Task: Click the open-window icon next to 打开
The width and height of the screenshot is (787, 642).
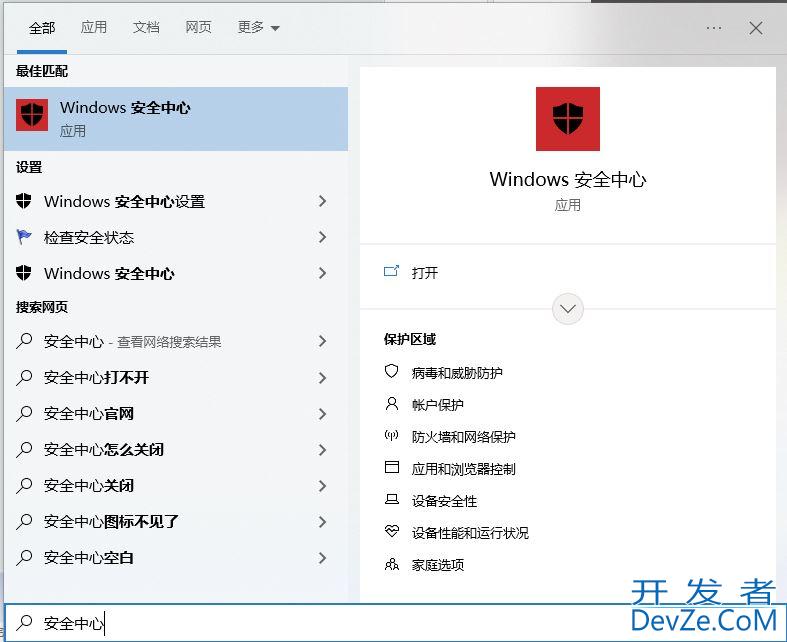Action: 391,272
